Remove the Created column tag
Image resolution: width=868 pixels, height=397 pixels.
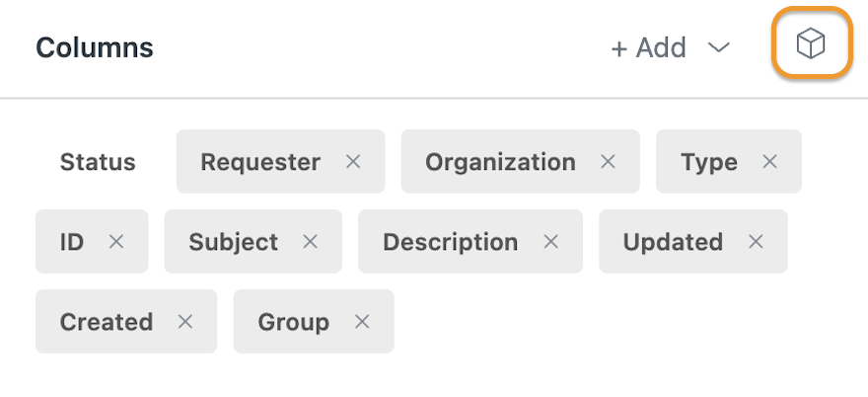[x=184, y=322]
